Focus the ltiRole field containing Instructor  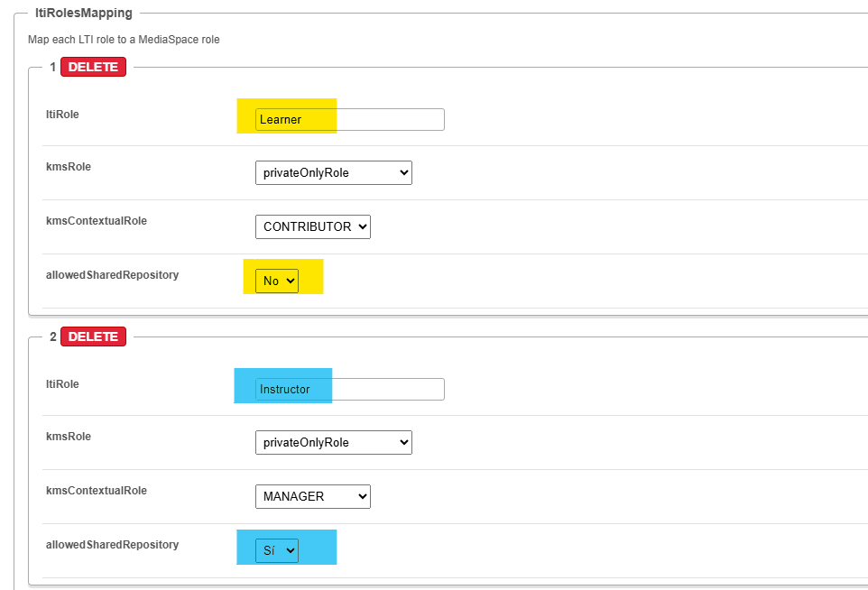coord(350,389)
